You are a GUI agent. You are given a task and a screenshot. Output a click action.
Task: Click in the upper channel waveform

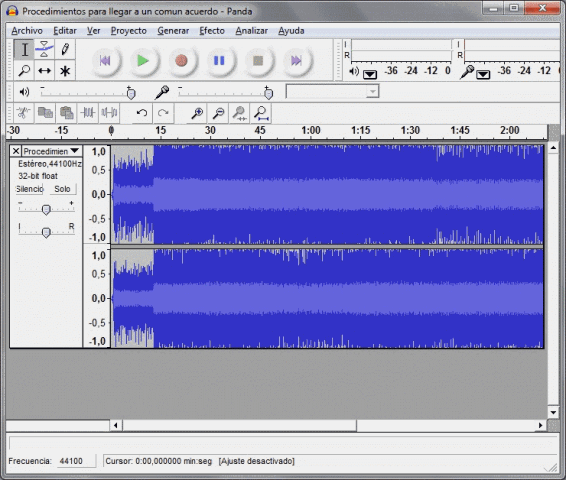327,195
